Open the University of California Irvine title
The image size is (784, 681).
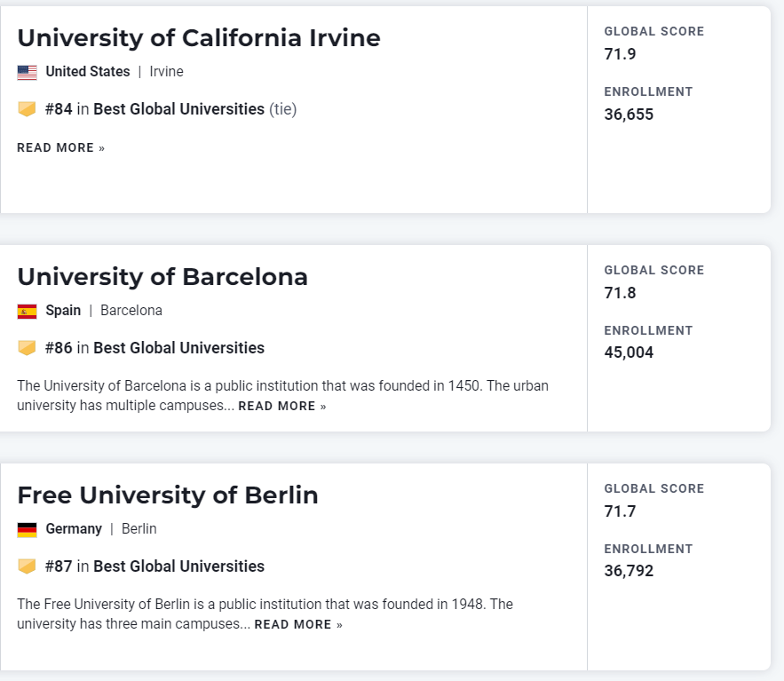(199, 38)
